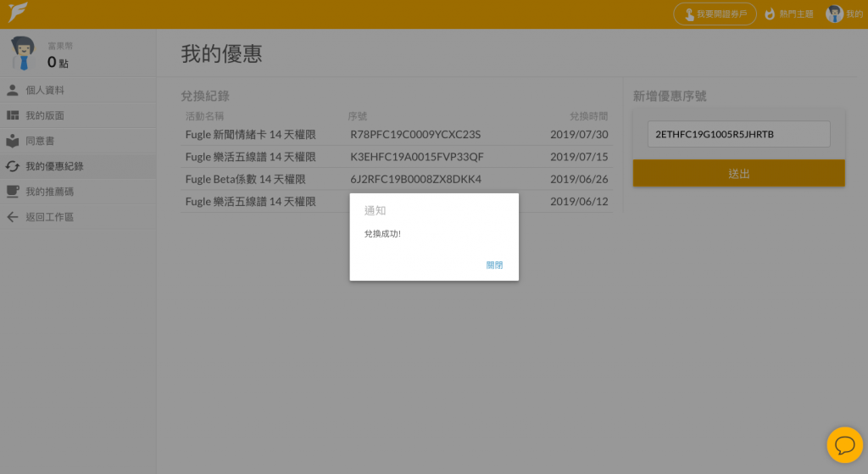Open 個人資料 in the sidebar
Screen dimensions: 868x474
78,90
